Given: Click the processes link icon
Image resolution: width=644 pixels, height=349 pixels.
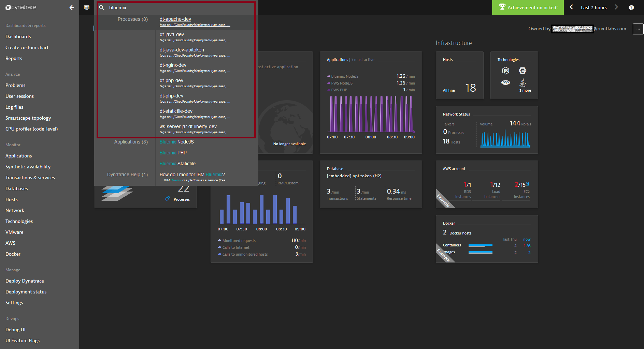Looking at the screenshot, I should (167, 199).
